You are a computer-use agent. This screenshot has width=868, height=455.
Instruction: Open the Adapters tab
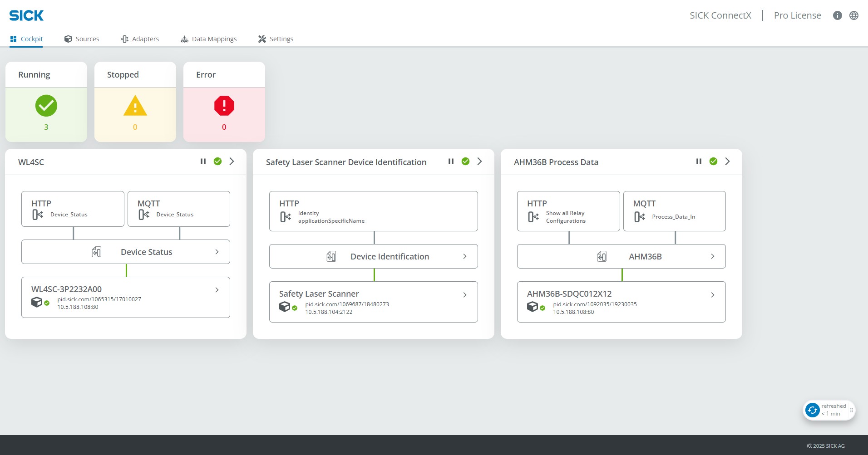coord(140,39)
